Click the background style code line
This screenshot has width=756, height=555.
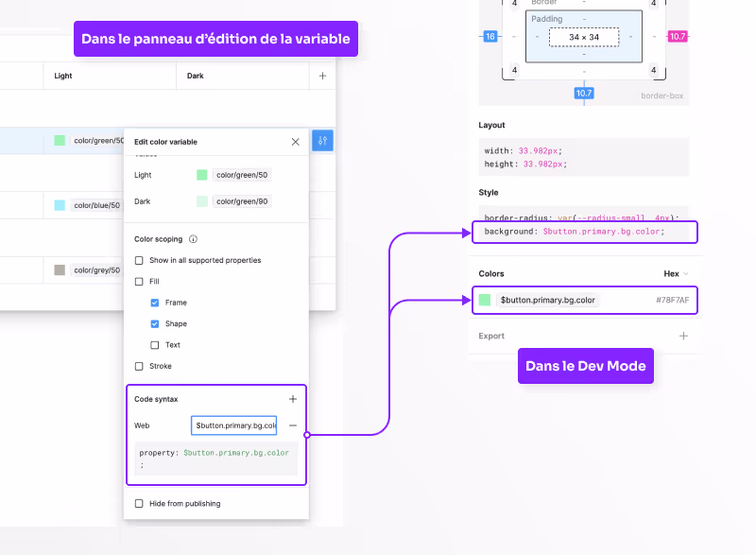[x=575, y=232]
